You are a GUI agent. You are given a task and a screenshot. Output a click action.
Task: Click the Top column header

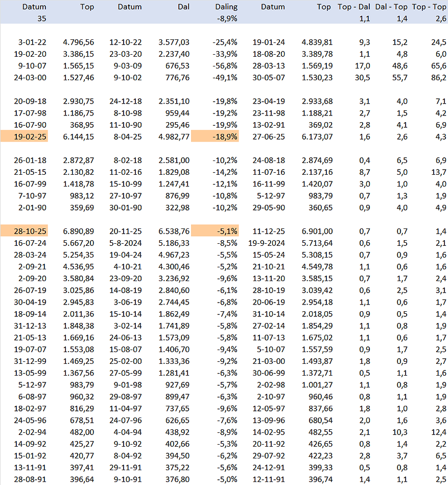tap(87, 7)
